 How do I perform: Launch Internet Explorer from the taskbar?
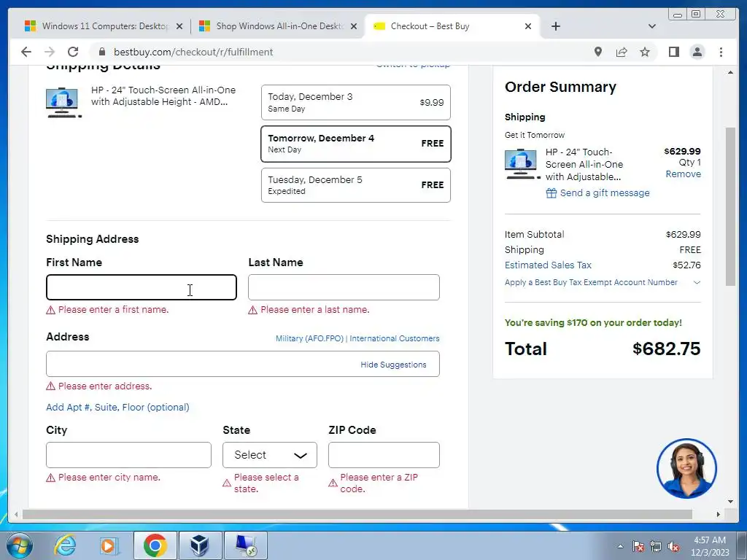point(65,545)
